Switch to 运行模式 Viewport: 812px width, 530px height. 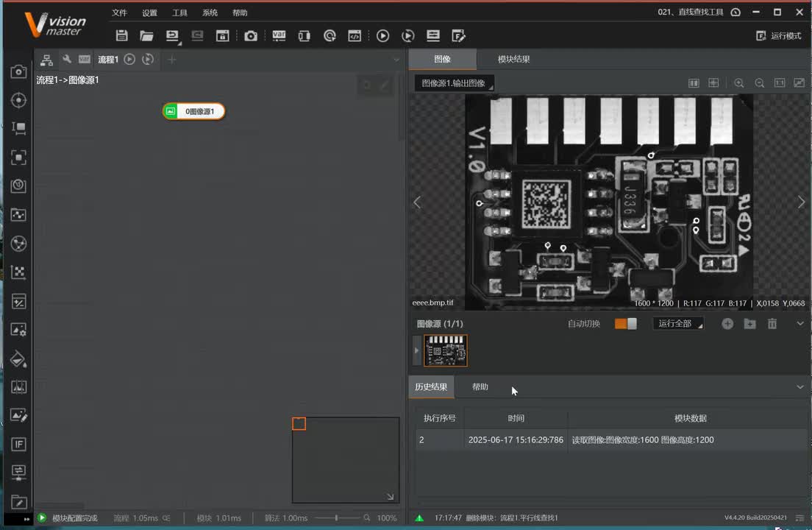(779, 36)
